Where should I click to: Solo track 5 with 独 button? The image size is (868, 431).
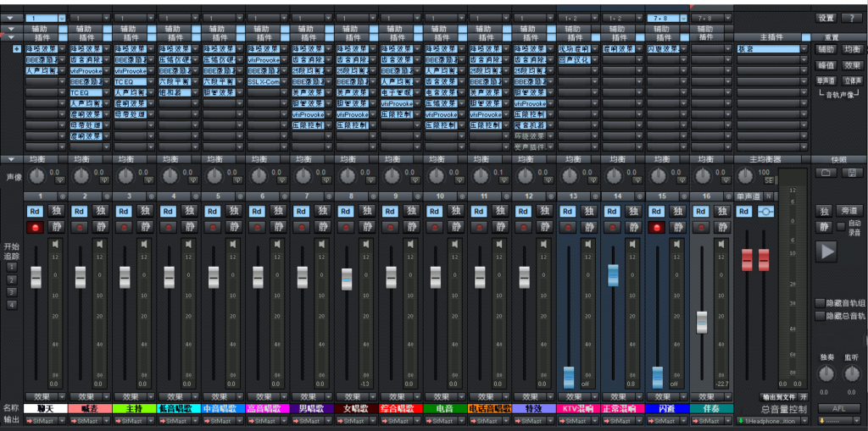(x=234, y=211)
